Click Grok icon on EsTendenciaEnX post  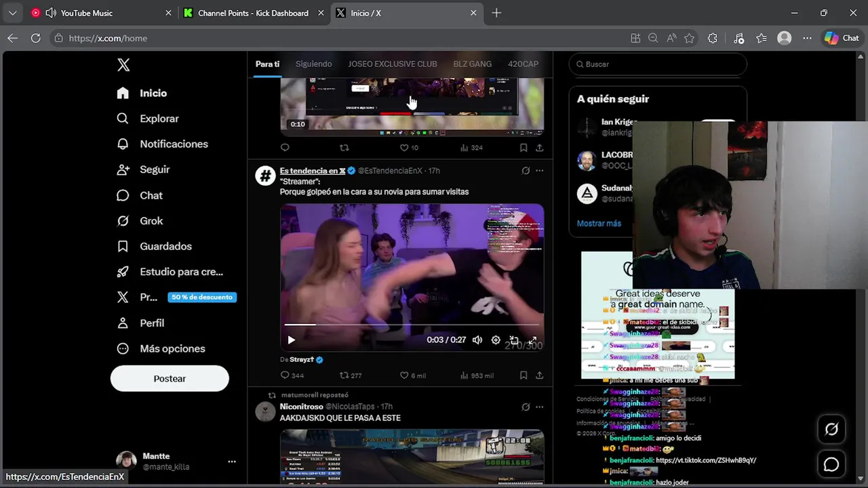click(526, 171)
